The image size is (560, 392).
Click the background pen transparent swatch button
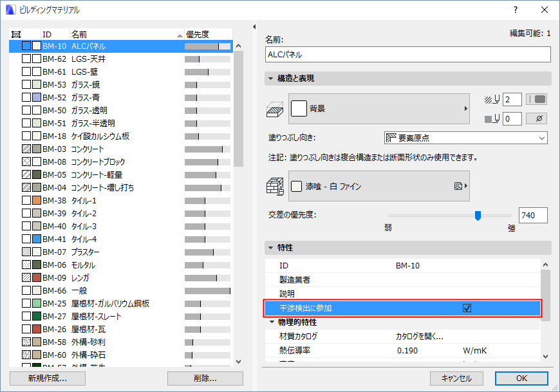pyautogui.click(x=536, y=119)
